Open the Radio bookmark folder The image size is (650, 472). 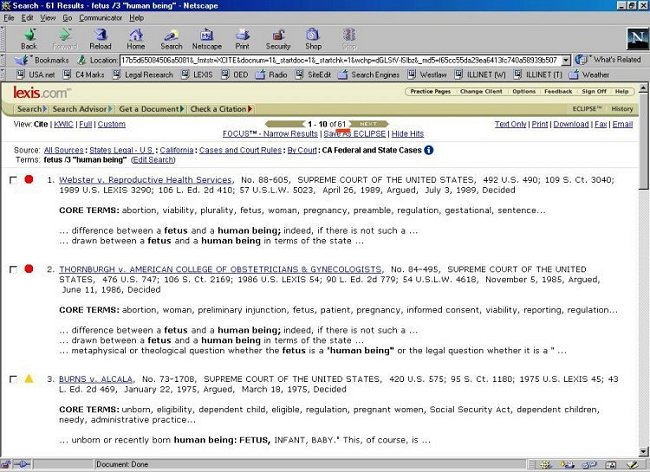[272, 75]
